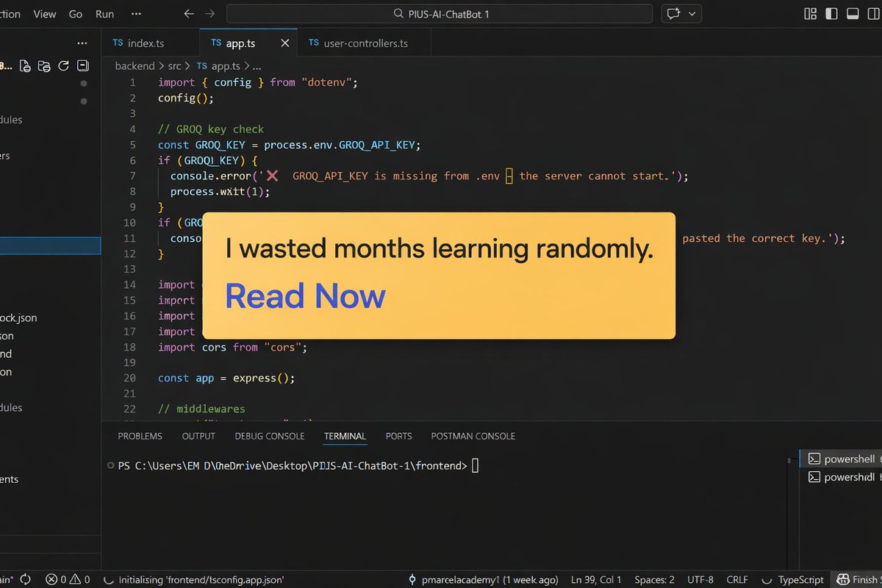Image resolution: width=882 pixels, height=588 pixels.
Task: Click the Finish Setup Copilot status item
Action: [x=858, y=579]
